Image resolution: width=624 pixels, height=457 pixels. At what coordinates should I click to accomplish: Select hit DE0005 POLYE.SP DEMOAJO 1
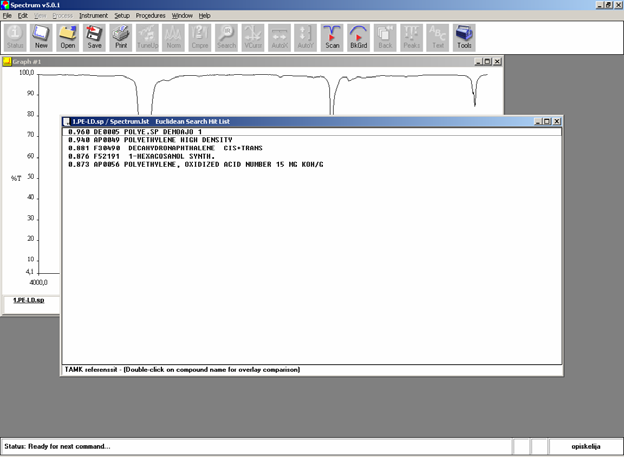coord(312,132)
